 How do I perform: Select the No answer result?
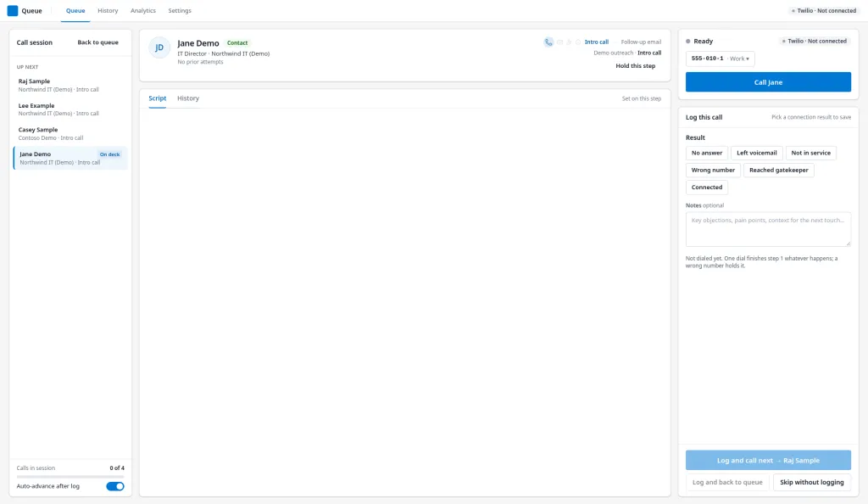pyautogui.click(x=706, y=153)
